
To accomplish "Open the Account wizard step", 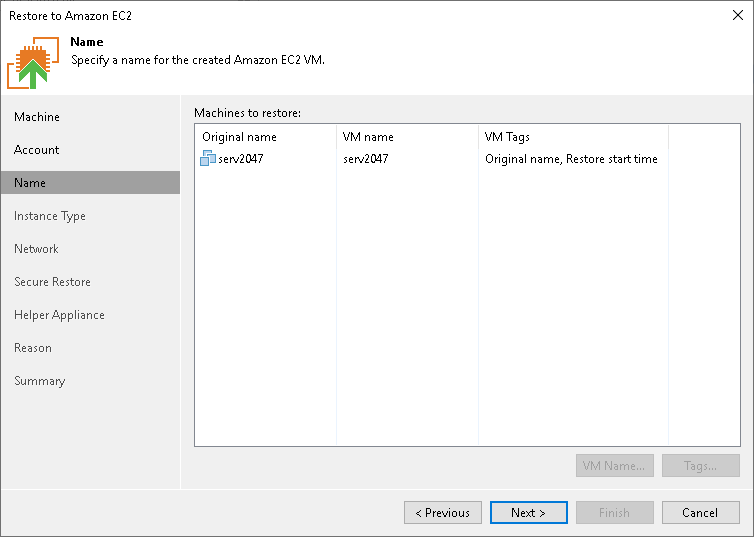I will pyautogui.click(x=37, y=150).
